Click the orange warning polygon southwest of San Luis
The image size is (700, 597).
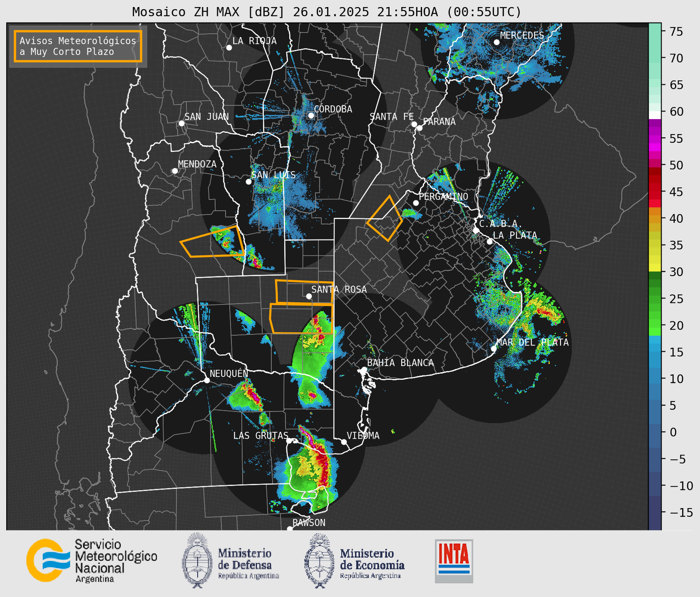click(x=212, y=242)
